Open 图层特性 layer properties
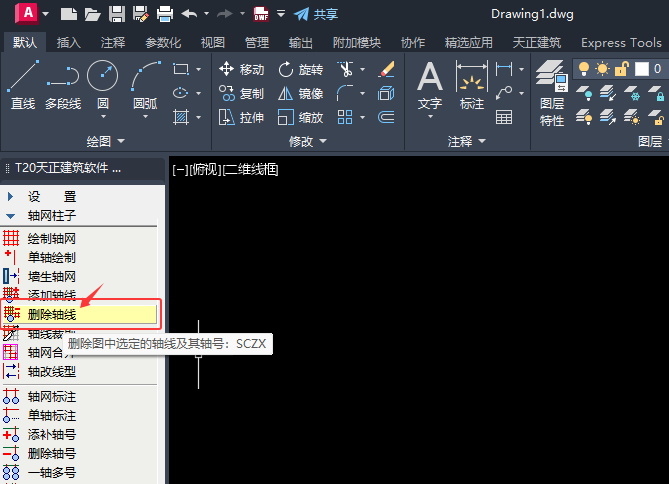 coord(552,93)
